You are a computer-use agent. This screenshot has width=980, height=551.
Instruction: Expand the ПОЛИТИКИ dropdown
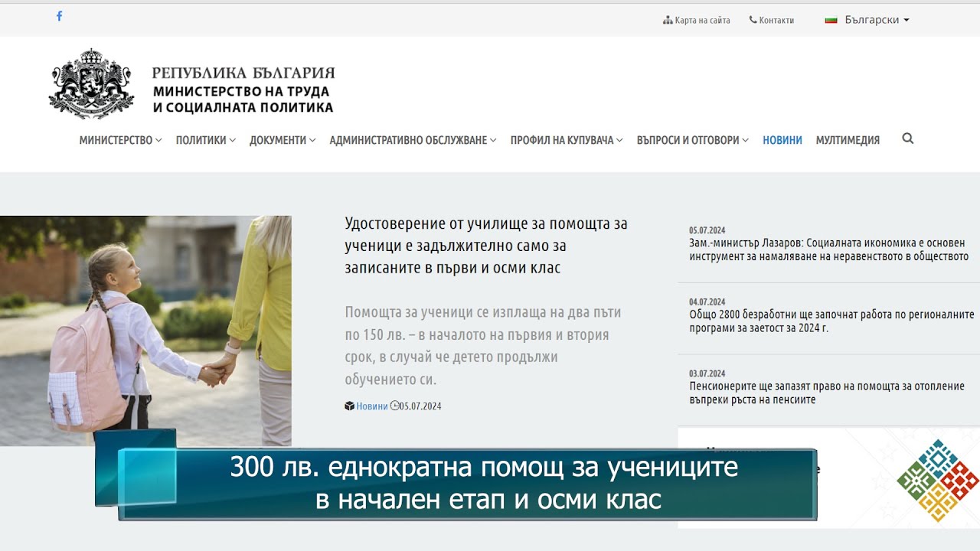point(201,140)
